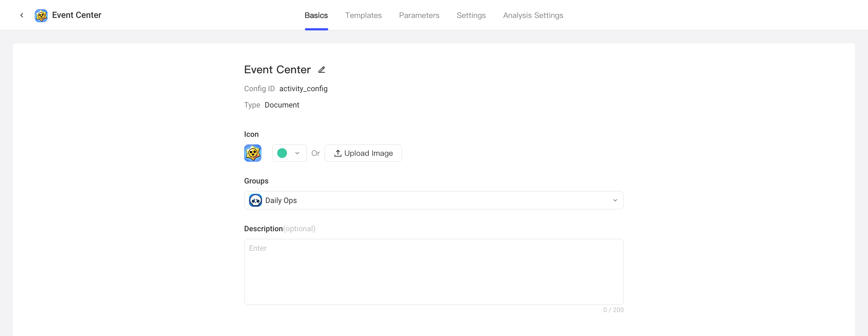
Task: Click the star icon preview under Icon
Action: [253, 153]
